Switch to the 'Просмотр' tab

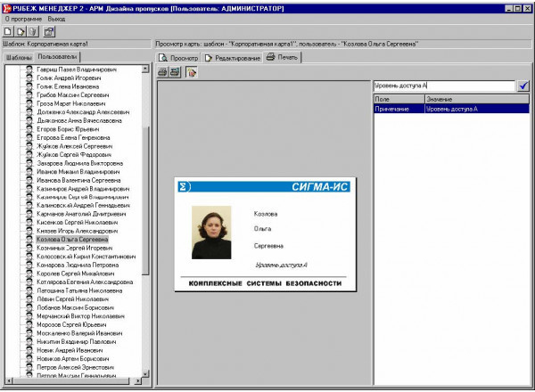[x=178, y=57]
